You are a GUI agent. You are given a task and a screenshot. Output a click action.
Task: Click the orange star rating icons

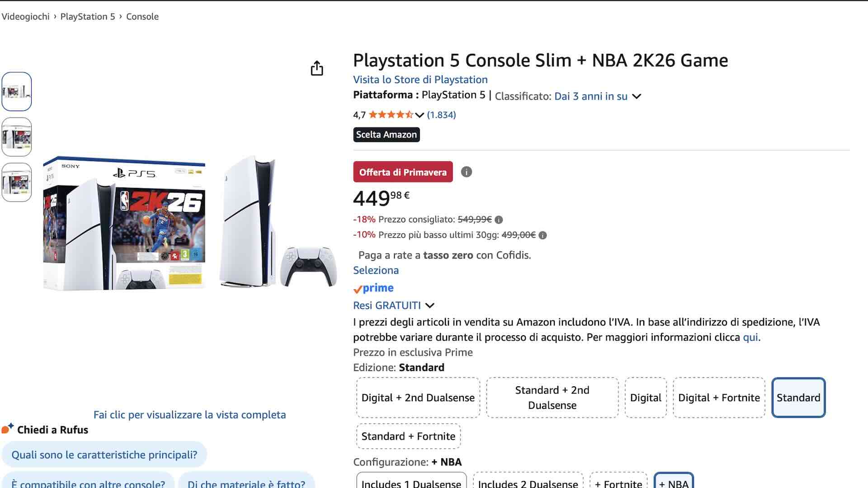point(391,114)
